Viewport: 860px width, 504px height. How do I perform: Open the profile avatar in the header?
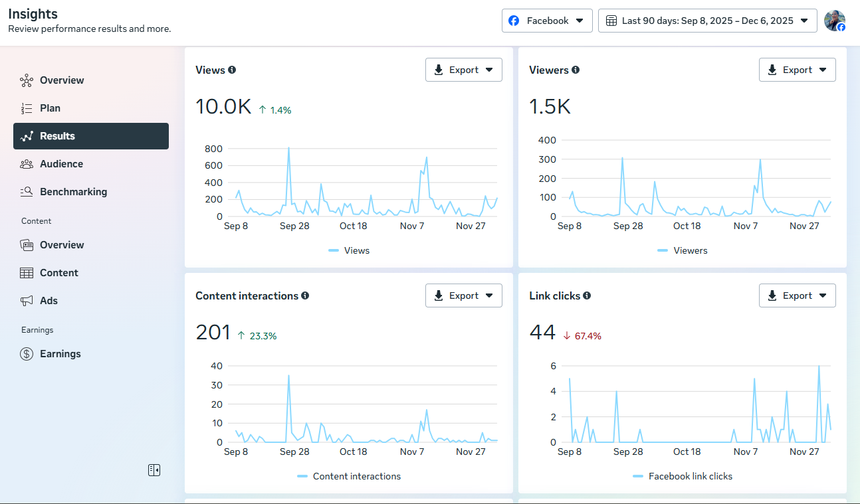tap(834, 21)
